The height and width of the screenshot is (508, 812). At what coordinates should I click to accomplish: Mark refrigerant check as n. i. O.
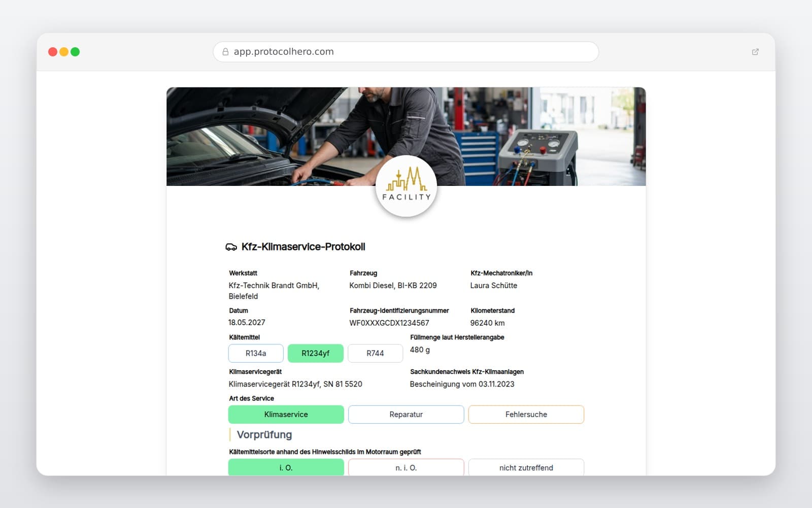(406, 467)
